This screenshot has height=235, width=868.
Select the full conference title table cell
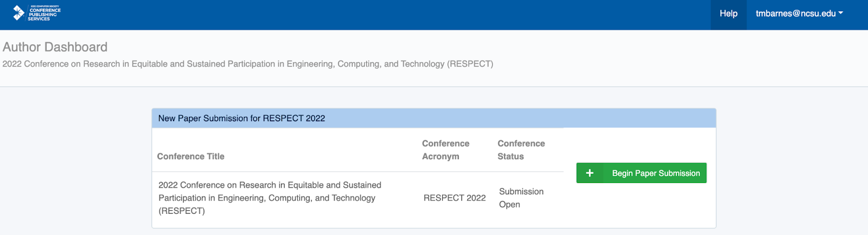270,198
